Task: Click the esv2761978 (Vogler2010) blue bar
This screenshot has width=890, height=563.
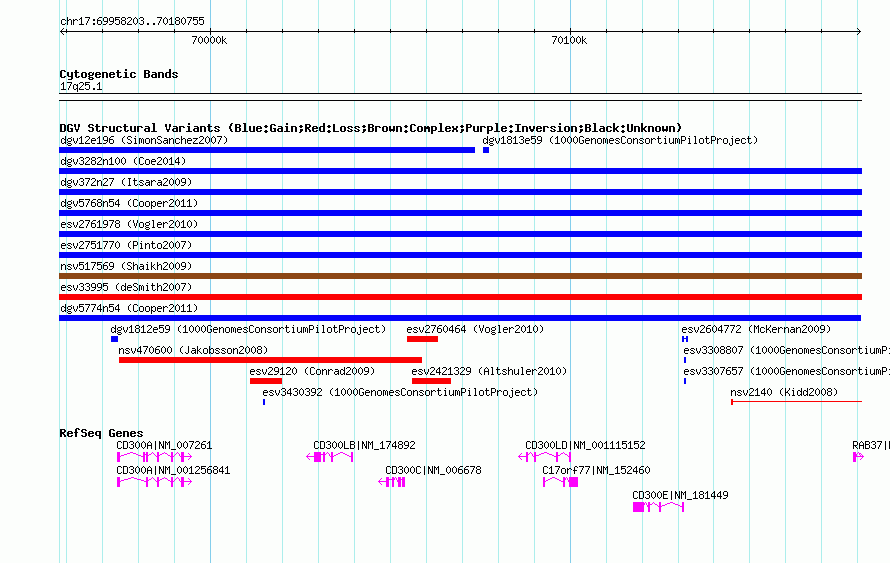Action: pyautogui.click(x=460, y=234)
